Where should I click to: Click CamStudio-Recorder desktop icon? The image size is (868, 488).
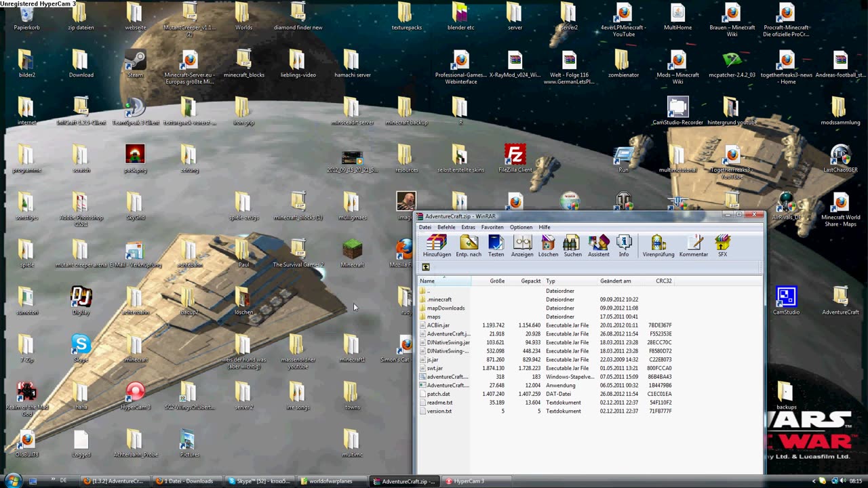tap(677, 111)
